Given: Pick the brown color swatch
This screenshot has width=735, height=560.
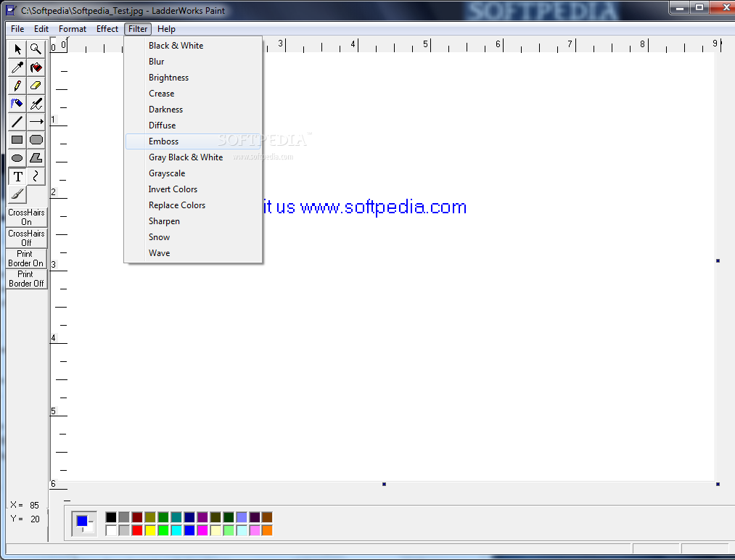Looking at the screenshot, I should 267,517.
